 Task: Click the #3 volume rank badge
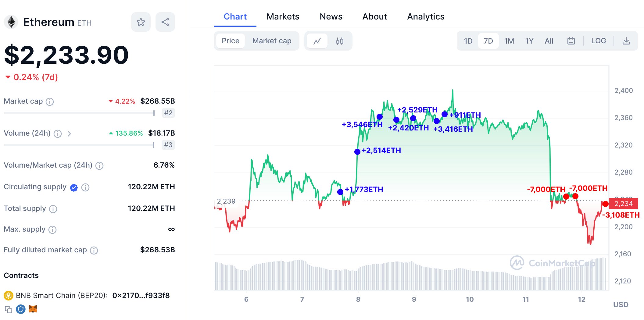[x=168, y=145]
